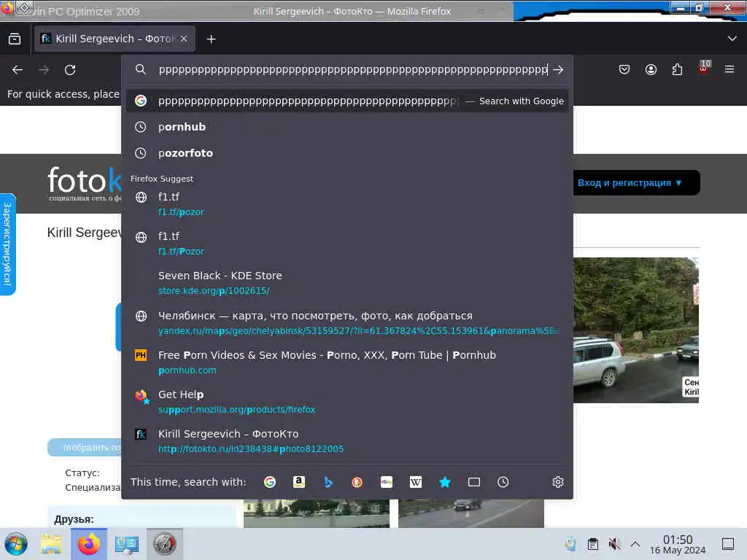Open a new tab with plus button
The image size is (747, 560).
click(x=211, y=39)
